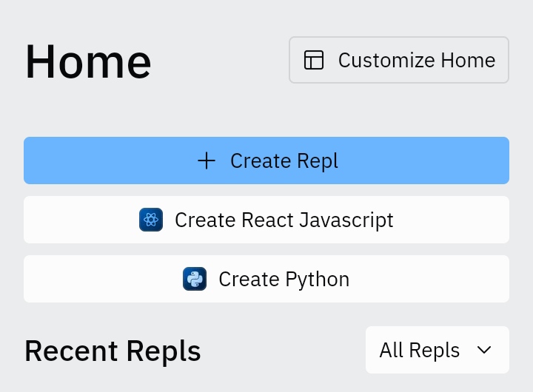Click the 'Create Repl' text label
The height and width of the screenshot is (392, 533).
point(284,160)
